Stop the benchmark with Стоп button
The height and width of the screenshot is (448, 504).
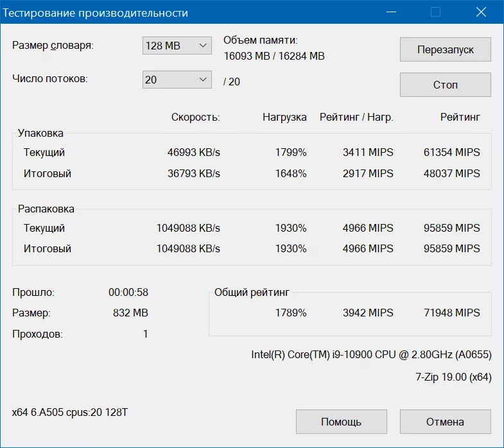coord(445,85)
